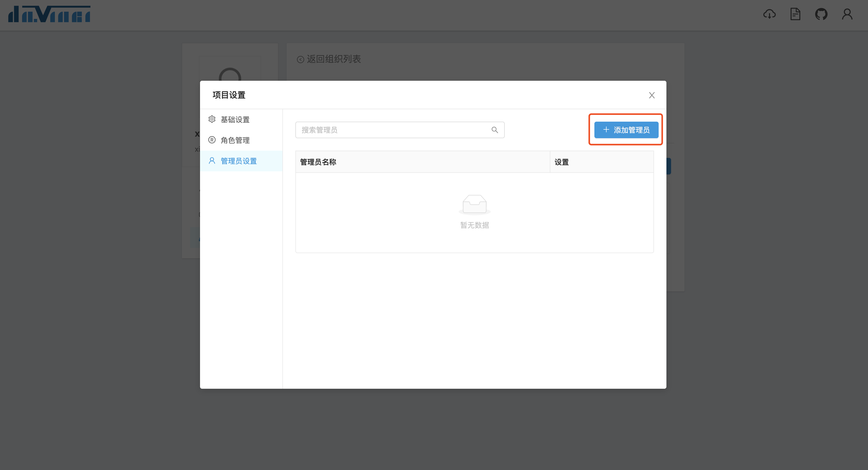Image resolution: width=868 pixels, height=470 pixels.
Task: Click the 管理员名称 column header
Action: click(x=318, y=162)
